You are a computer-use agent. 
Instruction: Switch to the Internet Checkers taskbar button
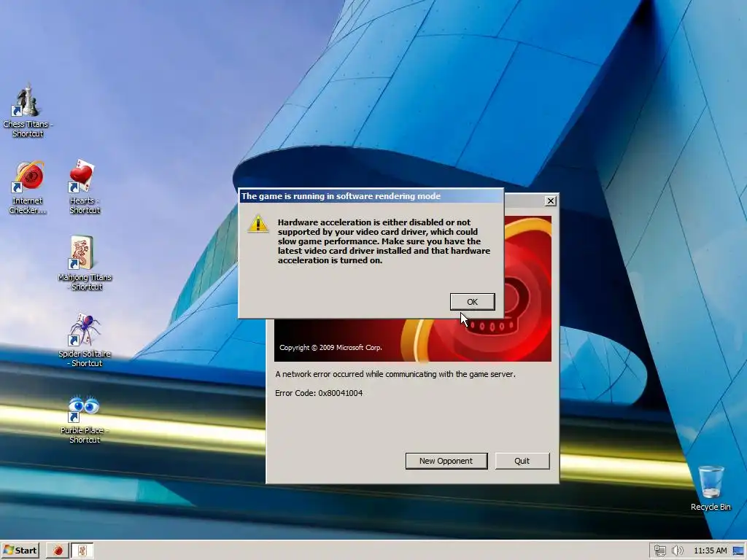(x=58, y=551)
